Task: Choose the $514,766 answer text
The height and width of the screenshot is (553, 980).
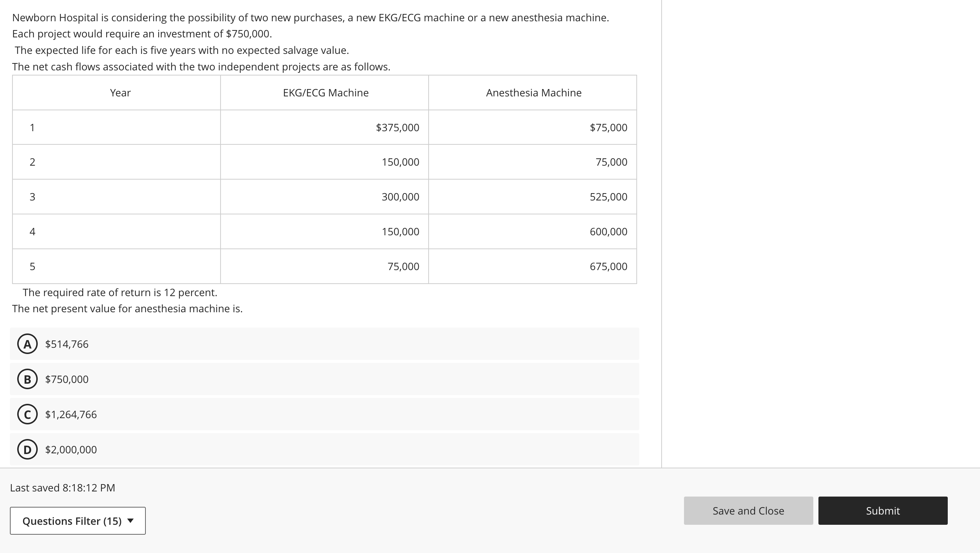Action: point(67,344)
